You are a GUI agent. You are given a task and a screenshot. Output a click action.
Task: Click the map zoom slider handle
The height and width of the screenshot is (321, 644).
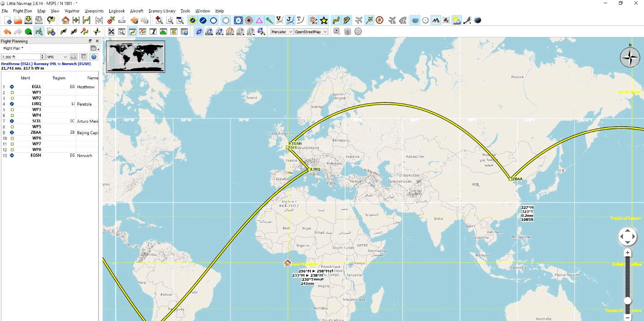(x=627, y=301)
